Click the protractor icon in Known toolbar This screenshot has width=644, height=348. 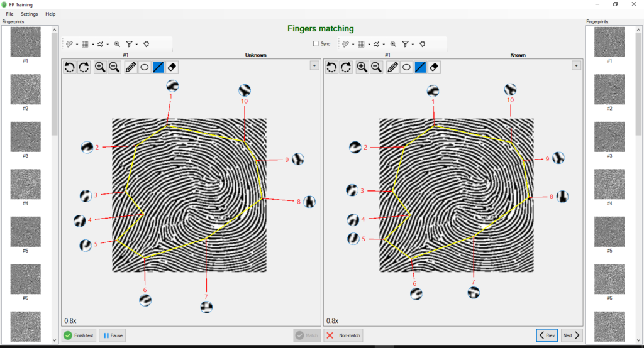(345, 44)
